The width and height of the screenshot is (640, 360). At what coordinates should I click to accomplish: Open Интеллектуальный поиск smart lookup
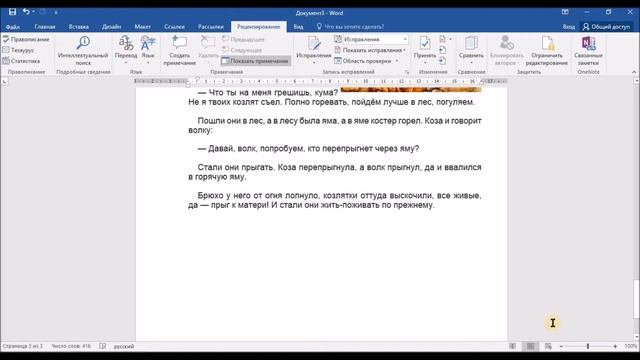click(83, 51)
